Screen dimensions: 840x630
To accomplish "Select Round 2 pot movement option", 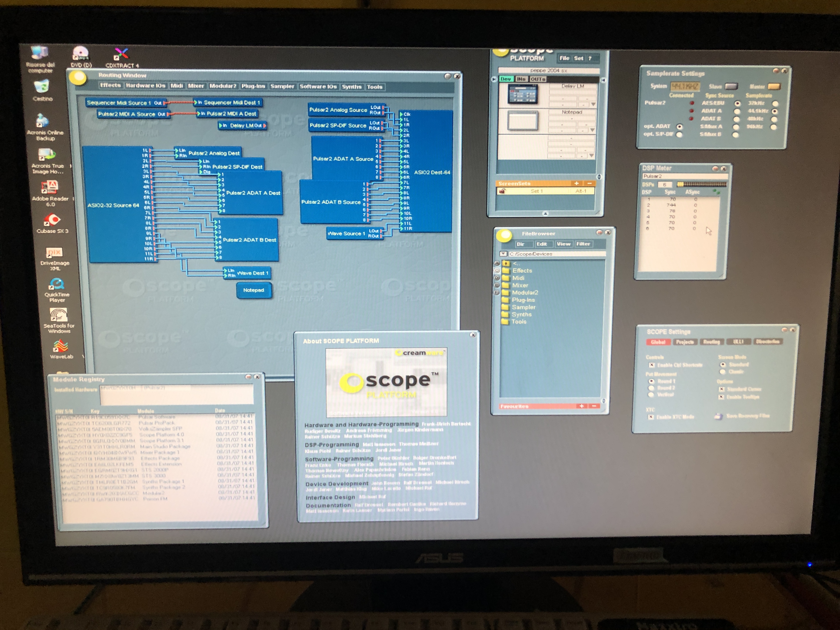I will click(651, 388).
